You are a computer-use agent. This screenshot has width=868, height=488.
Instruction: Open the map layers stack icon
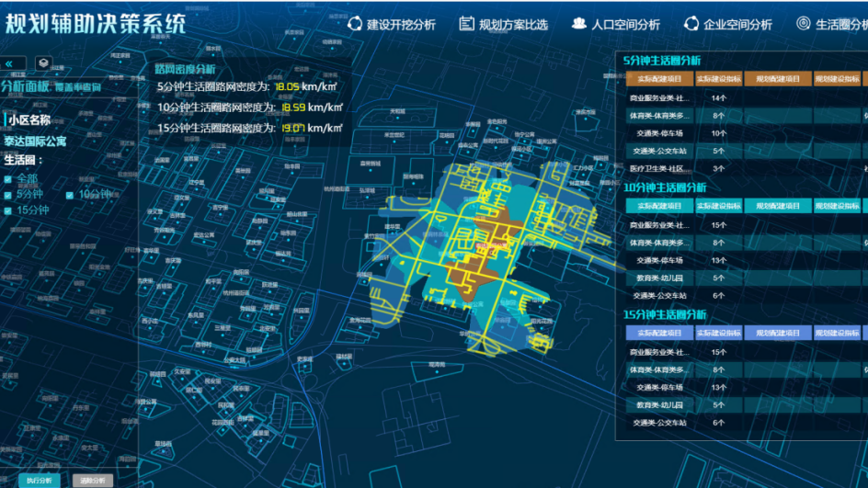coord(43,63)
